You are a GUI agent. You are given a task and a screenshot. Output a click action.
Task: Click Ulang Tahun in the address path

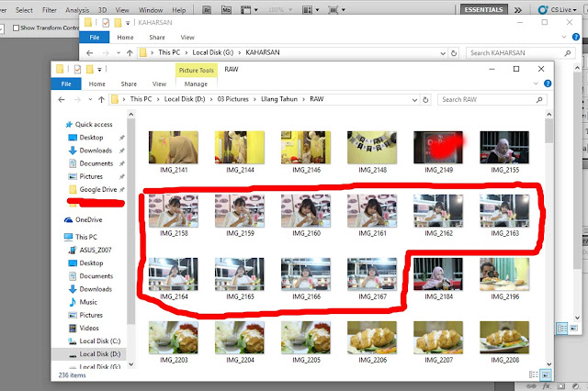click(x=279, y=99)
